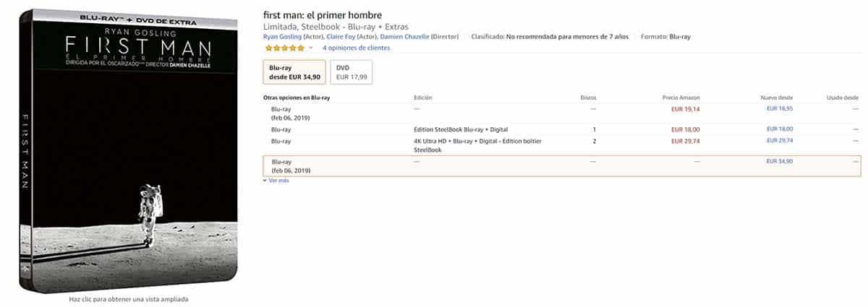Expand the star rating dropdown arrow
868x307 pixels.
tap(311, 48)
